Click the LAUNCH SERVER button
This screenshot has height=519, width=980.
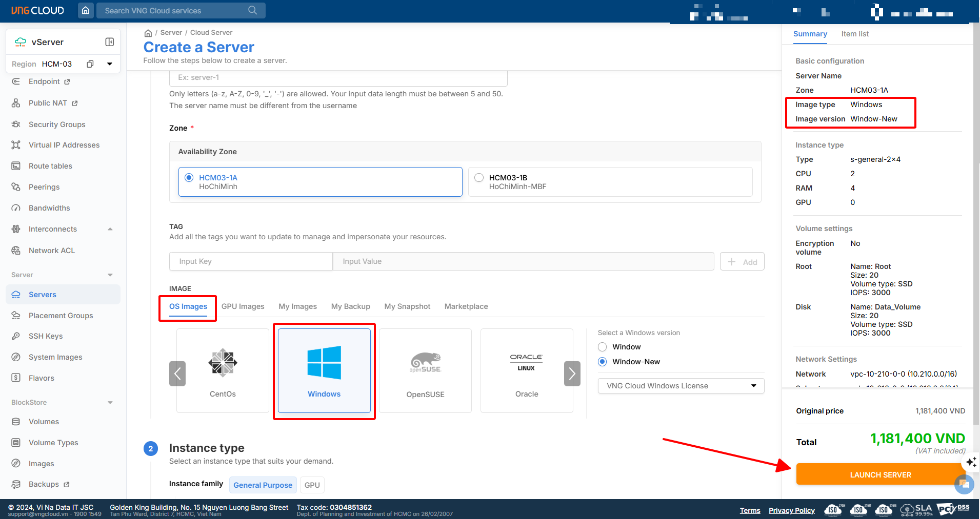coord(880,474)
